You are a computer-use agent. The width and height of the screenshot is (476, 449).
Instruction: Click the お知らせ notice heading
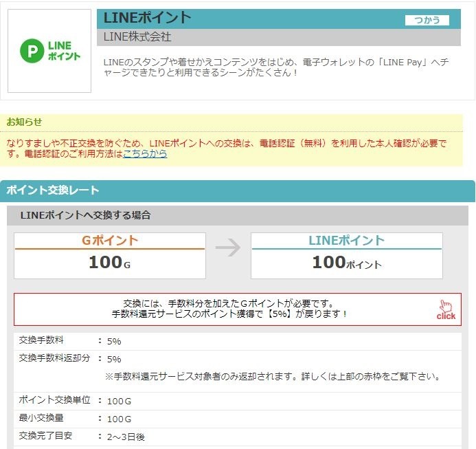(24, 122)
